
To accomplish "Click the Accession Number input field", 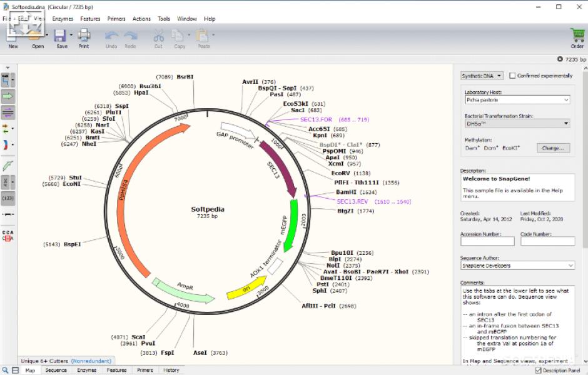I will coord(487,241).
